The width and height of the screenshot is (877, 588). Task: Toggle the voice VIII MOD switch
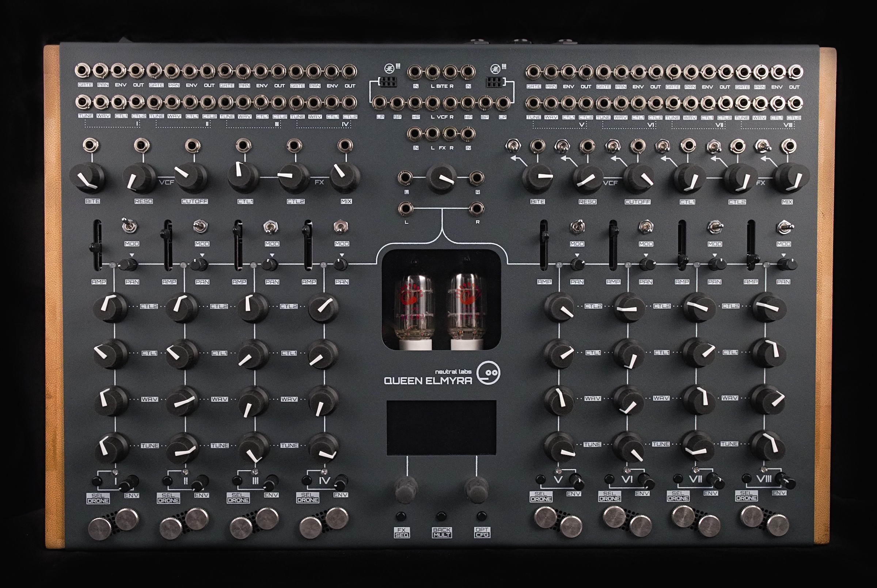coord(785,227)
